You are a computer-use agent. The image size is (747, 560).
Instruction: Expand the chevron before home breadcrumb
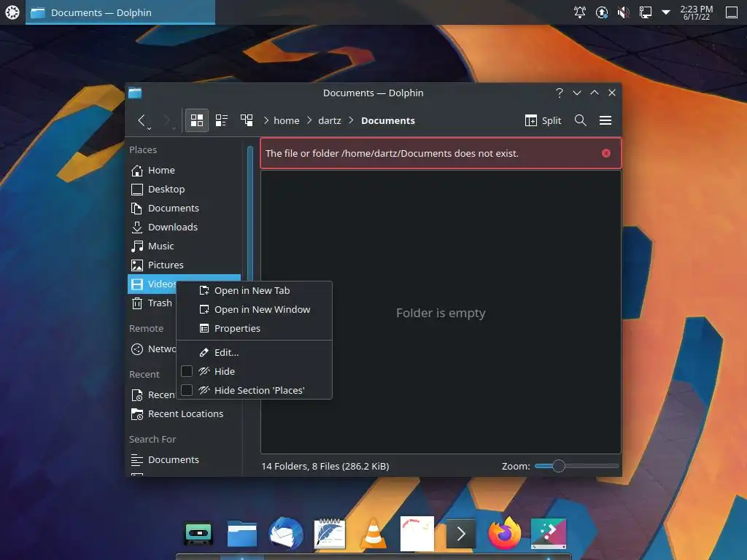coord(266,120)
